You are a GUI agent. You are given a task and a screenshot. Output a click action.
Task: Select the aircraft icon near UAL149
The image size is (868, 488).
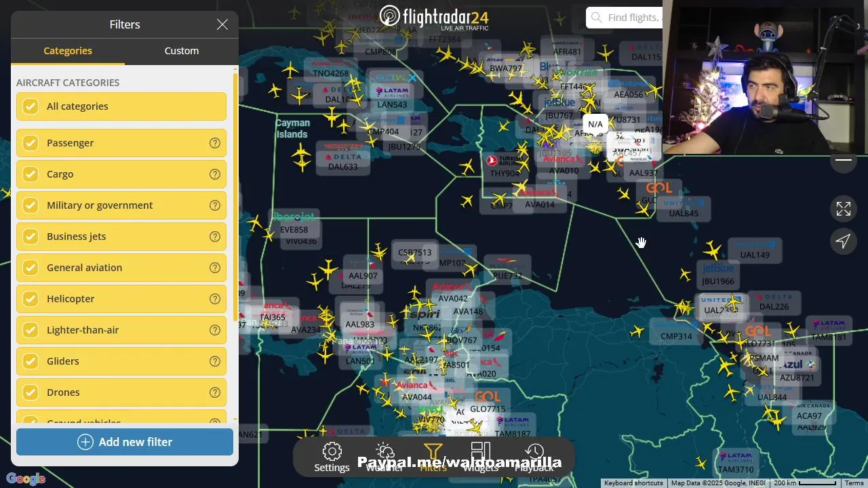point(712,251)
